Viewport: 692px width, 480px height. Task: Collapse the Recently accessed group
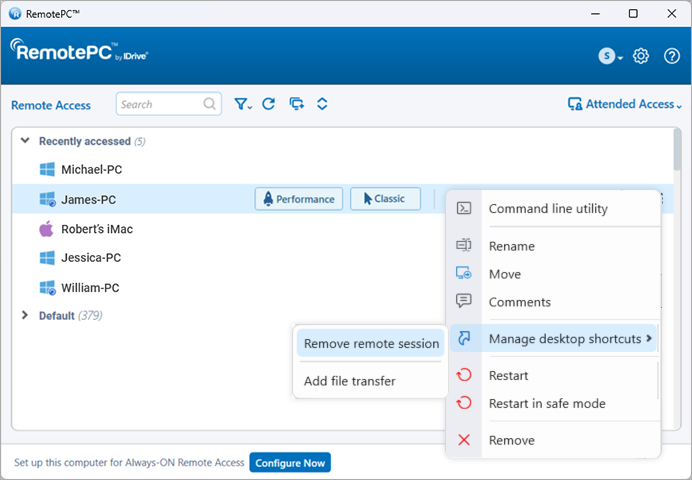25,141
